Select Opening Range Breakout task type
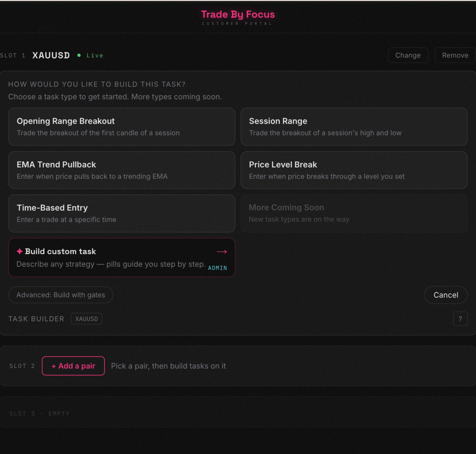The image size is (476, 454). coord(122,127)
